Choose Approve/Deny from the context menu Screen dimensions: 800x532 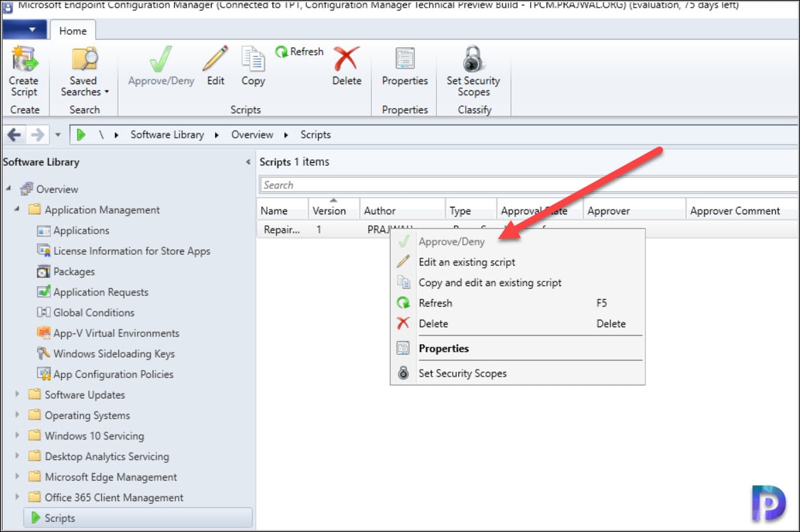[x=517, y=242]
